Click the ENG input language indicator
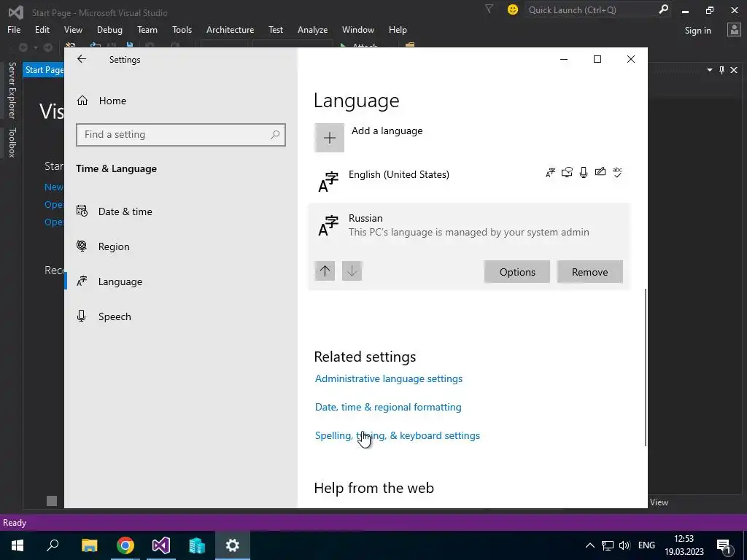The height and width of the screenshot is (560, 747). 646,545
